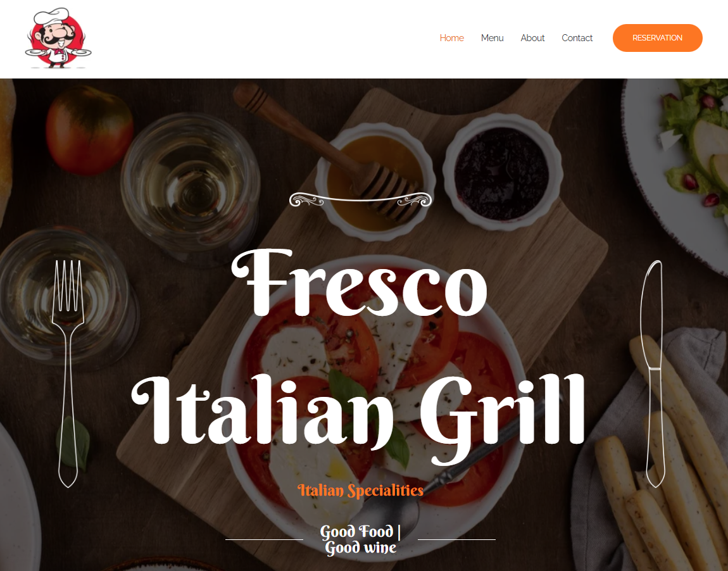Click the white fork outline icon
This screenshot has height=571, width=728.
[x=68, y=373]
